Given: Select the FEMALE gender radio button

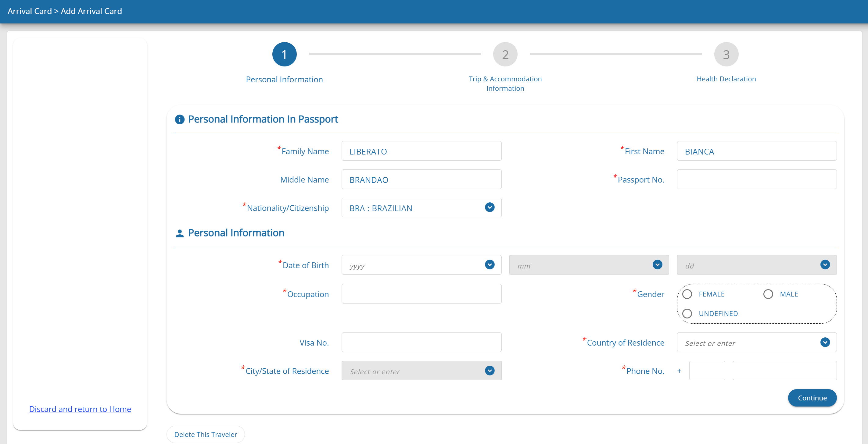Looking at the screenshot, I should 687,294.
